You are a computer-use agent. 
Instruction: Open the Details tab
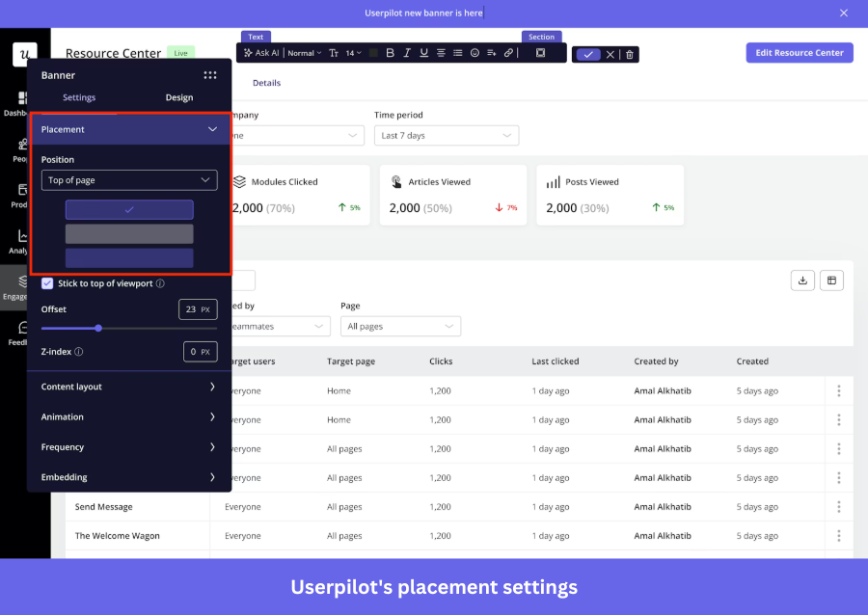tap(266, 83)
